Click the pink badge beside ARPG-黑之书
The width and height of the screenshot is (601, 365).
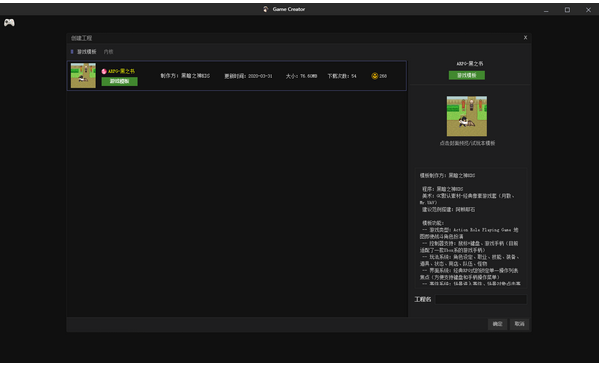pyautogui.click(x=104, y=71)
